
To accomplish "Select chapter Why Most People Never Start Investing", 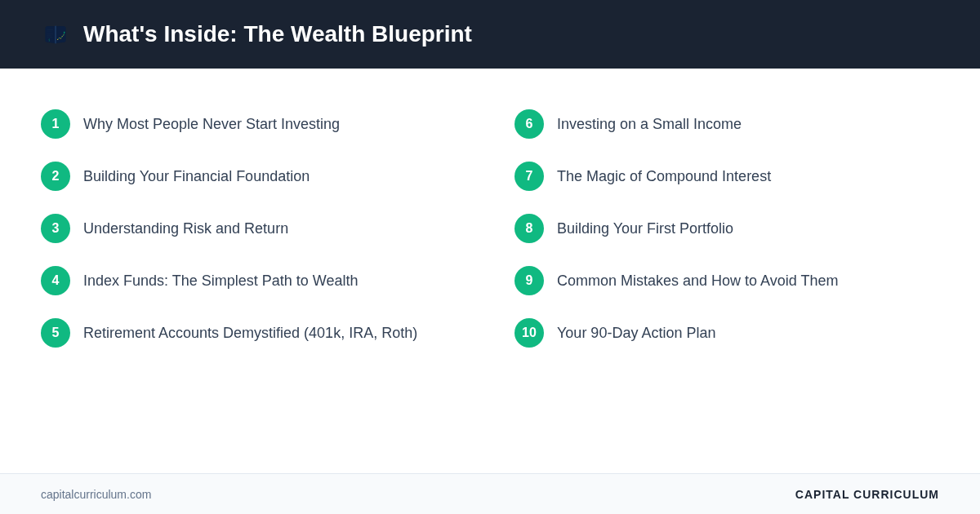I will click(212, 124).
